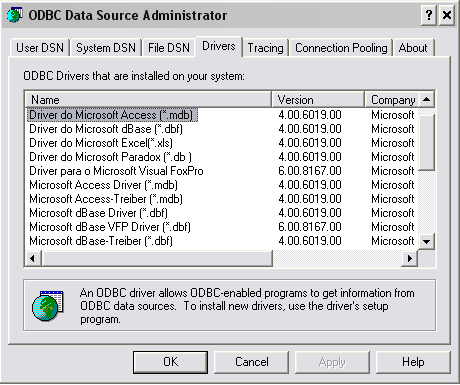Click the vertical scrollbar down arrow
The image size is (460, 385).
click(x=426, y=241)
